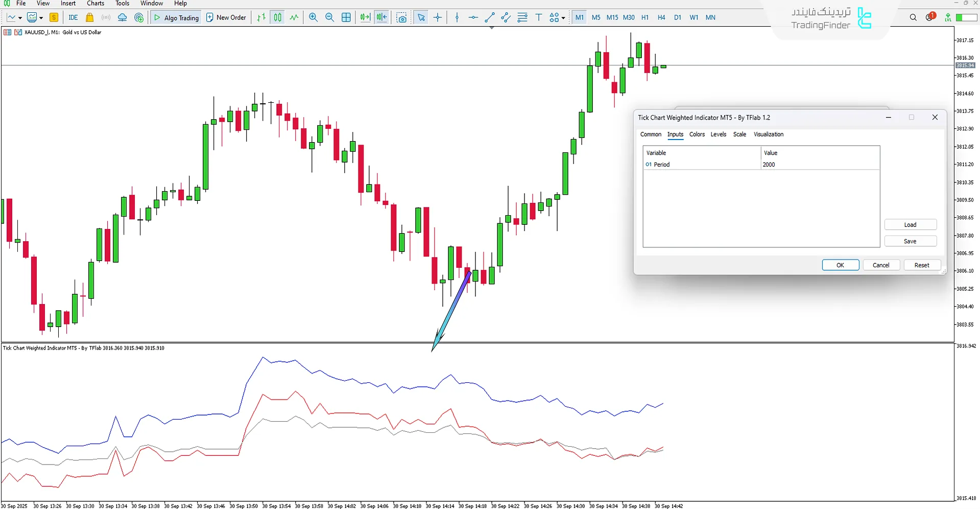Click the Zoom In magnifier icon
Viewport: 980px width, 509px height.
[x=313, y=17]
